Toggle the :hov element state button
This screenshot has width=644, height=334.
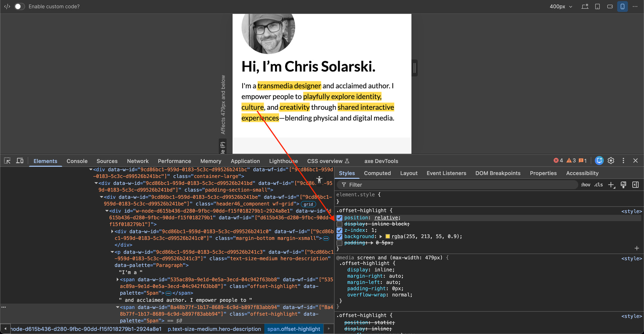pos(586,185)
